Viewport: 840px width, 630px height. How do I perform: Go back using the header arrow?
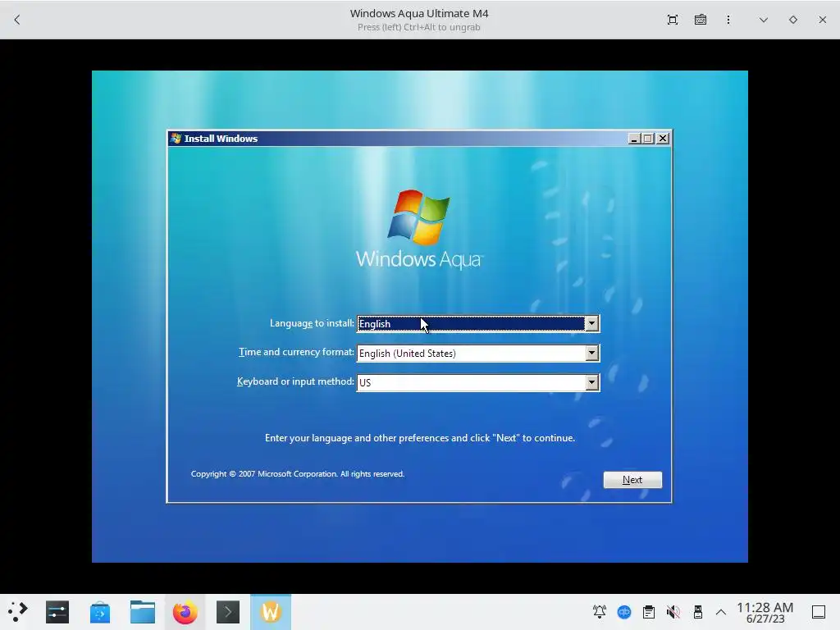click(x=16, y=20)
